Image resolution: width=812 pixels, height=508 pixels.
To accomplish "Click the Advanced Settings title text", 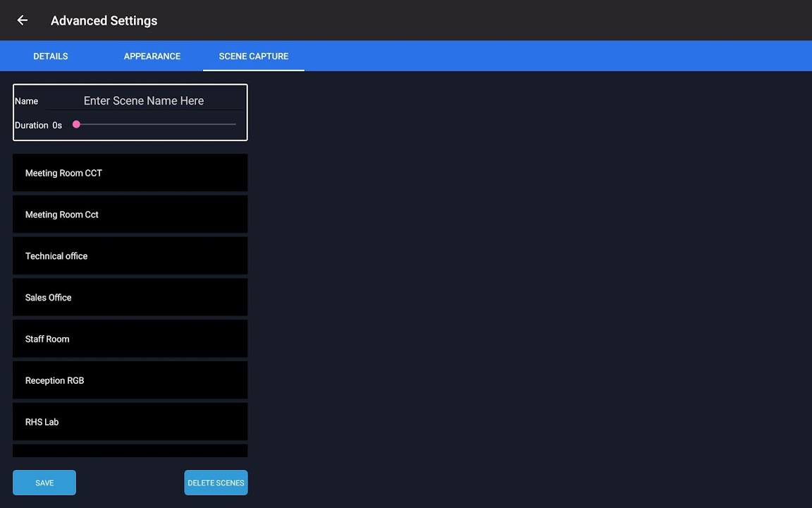I will coord(104,20).
